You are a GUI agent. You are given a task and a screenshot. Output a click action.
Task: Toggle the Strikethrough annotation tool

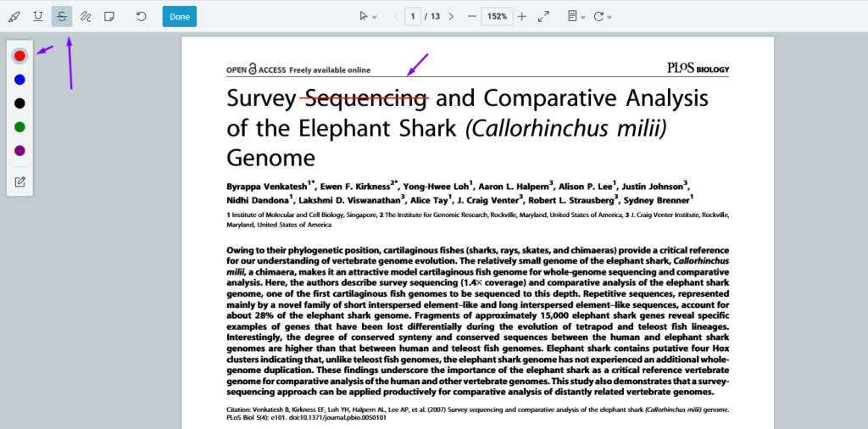tap(62, 16)
